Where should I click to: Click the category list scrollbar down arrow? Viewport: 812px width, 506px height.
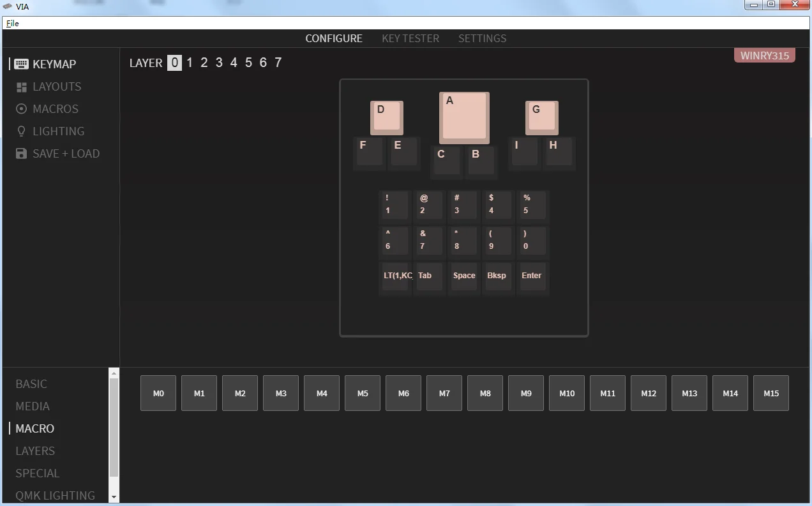114,497
